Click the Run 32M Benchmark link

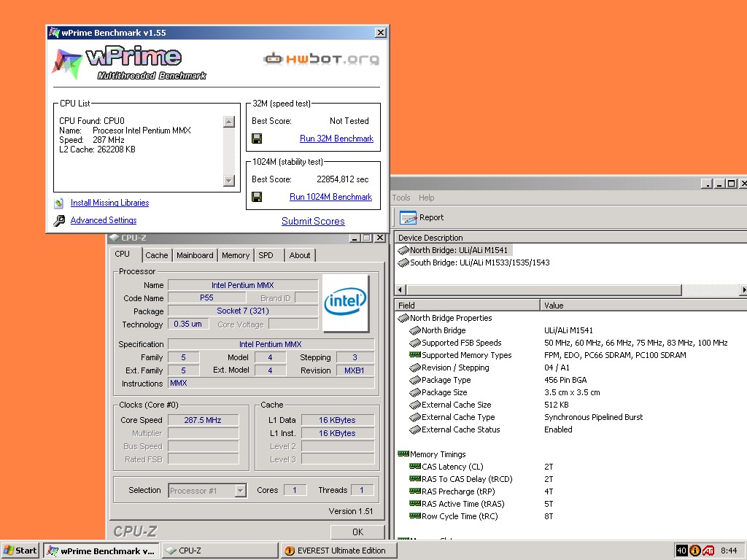point(337,139)
